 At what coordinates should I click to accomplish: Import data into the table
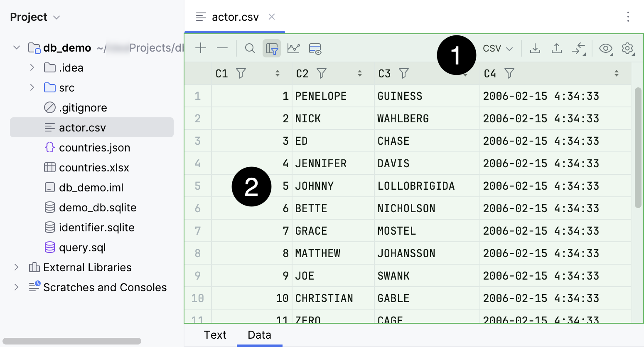[x=535, y=48]
